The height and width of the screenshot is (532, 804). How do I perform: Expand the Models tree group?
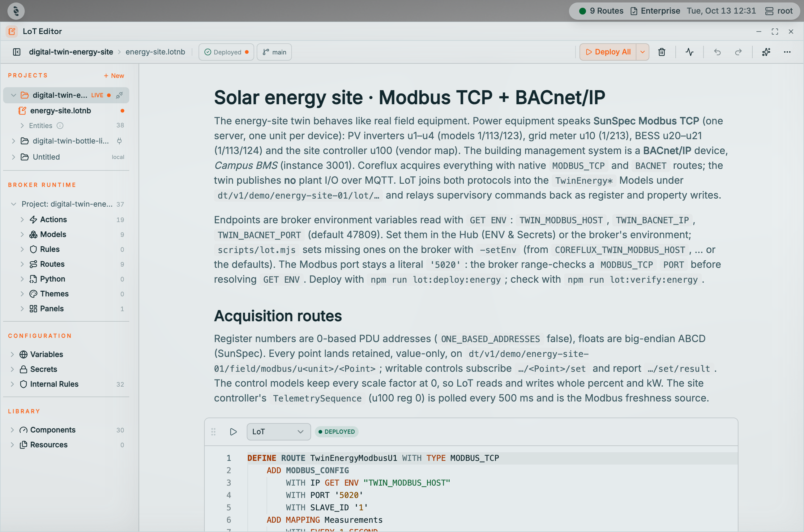(x=22, y=234)
